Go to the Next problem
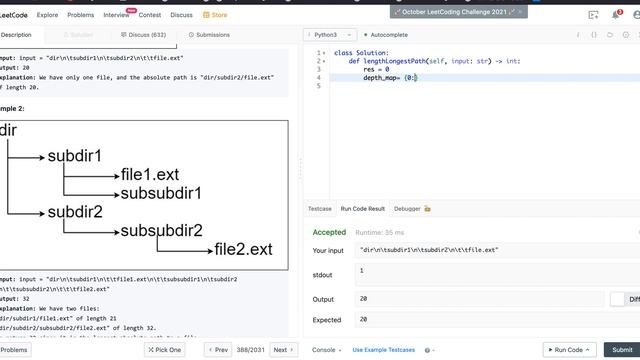The height and width of the screenshot is (360, 640). tap(284, 350)
